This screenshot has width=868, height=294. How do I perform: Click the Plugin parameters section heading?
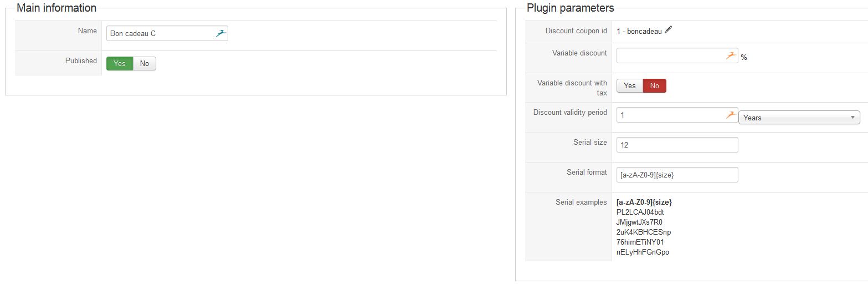[570, 8]
